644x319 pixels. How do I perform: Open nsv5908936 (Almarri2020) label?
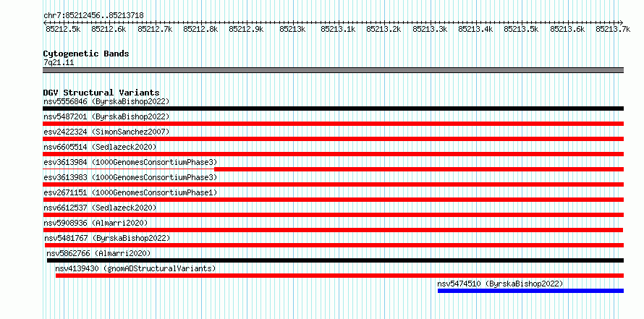[x=96, y=223]
